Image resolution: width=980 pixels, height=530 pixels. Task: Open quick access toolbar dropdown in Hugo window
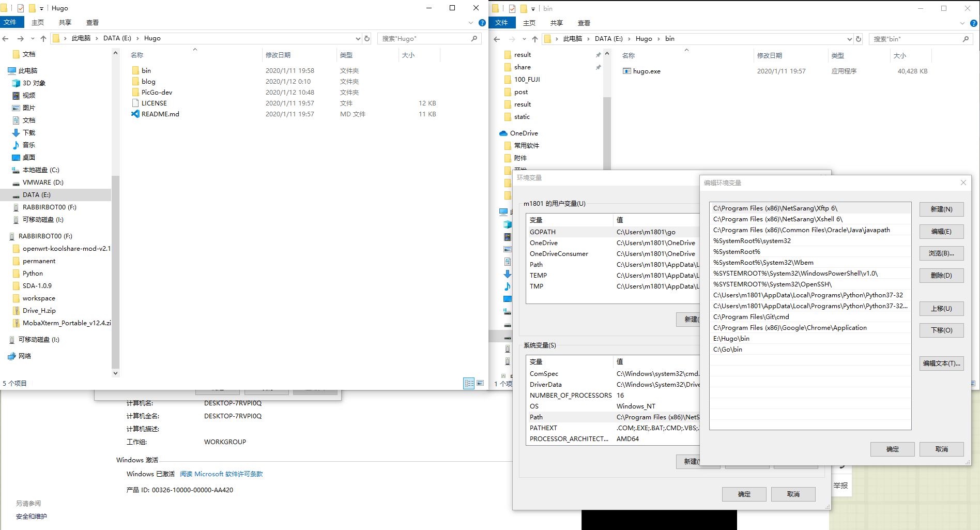(x=42, y=8)
